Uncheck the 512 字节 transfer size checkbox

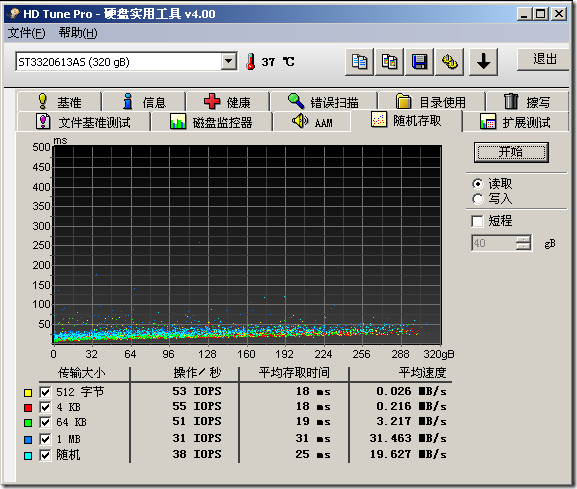(45, 392)
